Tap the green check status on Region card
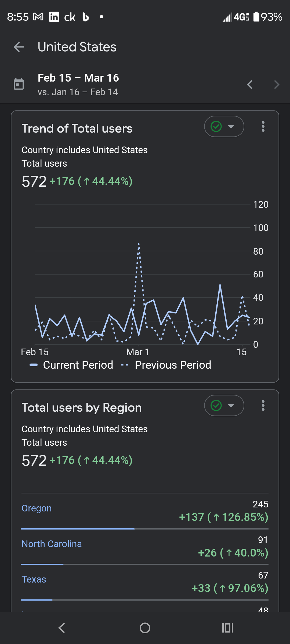The height and width of the screenshot is (644, 290). click(x=216, y=405)
